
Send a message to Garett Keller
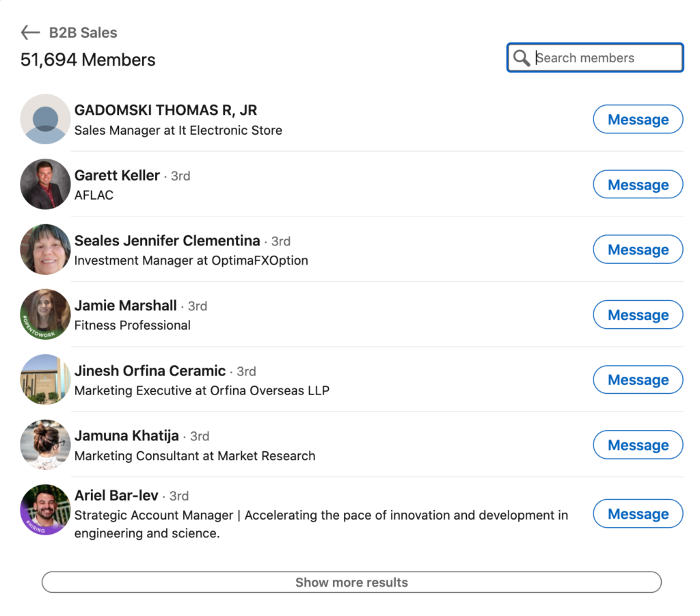tap(637, 185)
